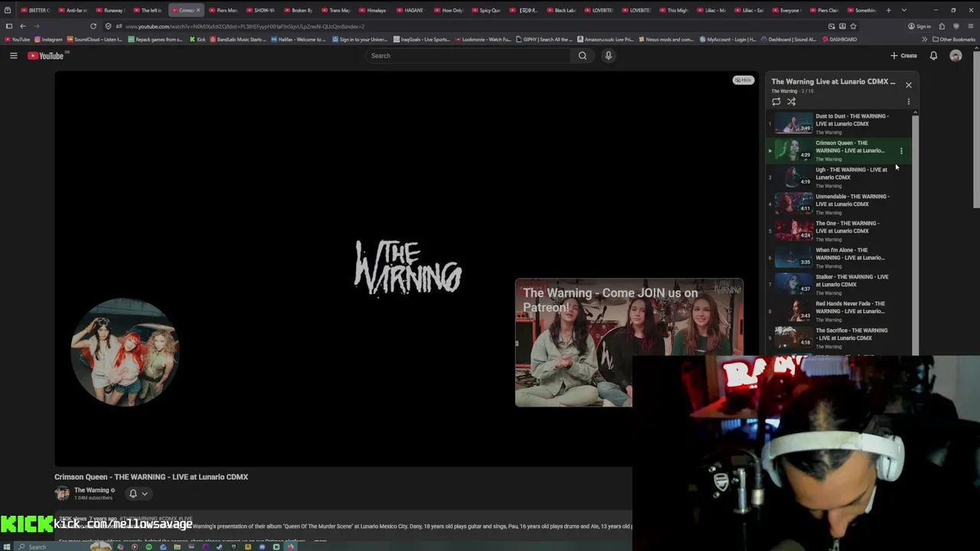Toggle playlist loop

pos(776,101)
